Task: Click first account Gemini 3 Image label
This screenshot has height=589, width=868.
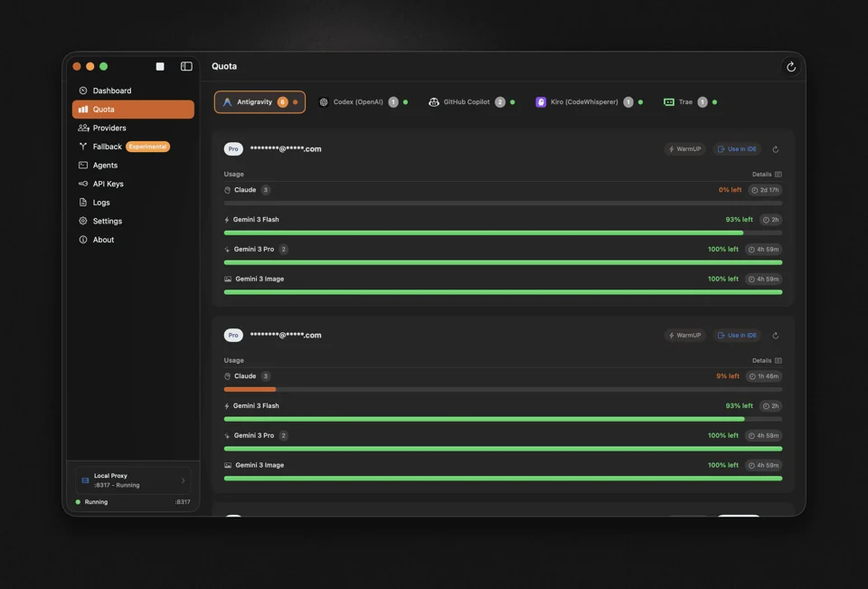Action: tap(259, 279)
